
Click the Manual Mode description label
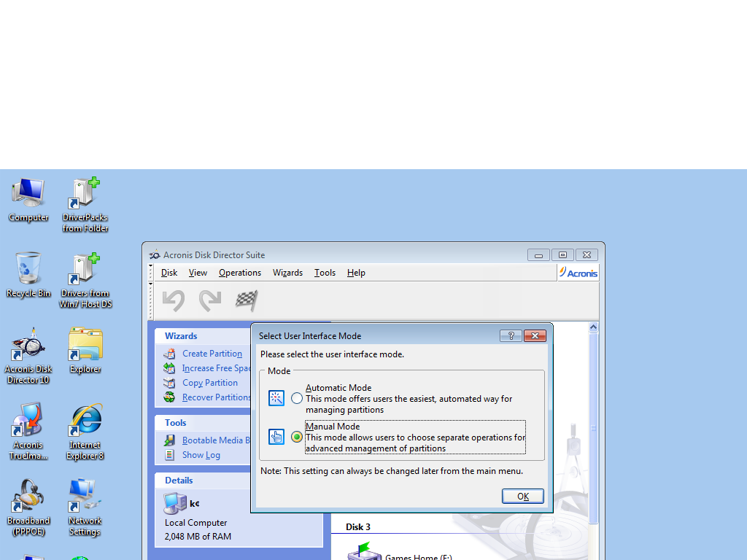click(x=415, y=437)
